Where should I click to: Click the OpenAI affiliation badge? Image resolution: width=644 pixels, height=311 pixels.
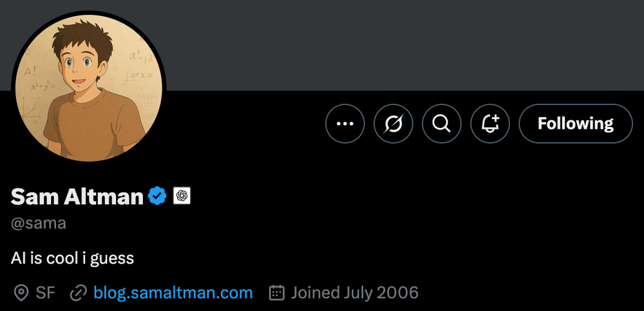tap(182, 196)
